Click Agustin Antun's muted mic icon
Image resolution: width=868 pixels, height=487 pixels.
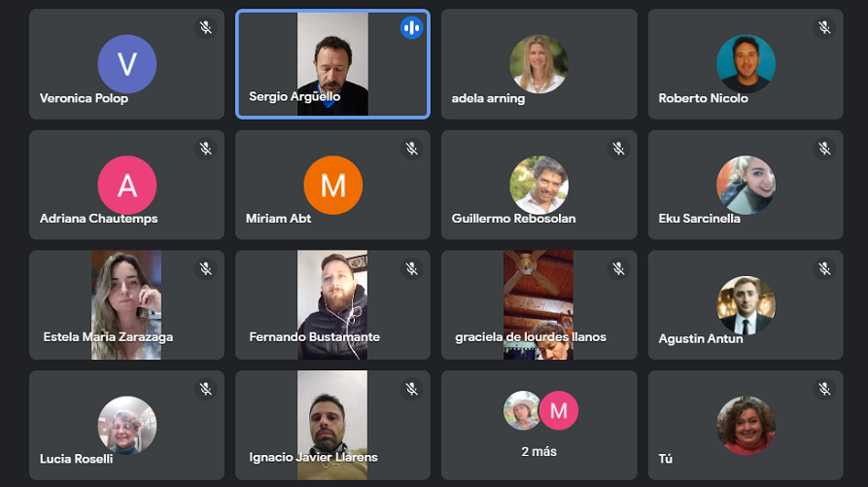point(824,268)
